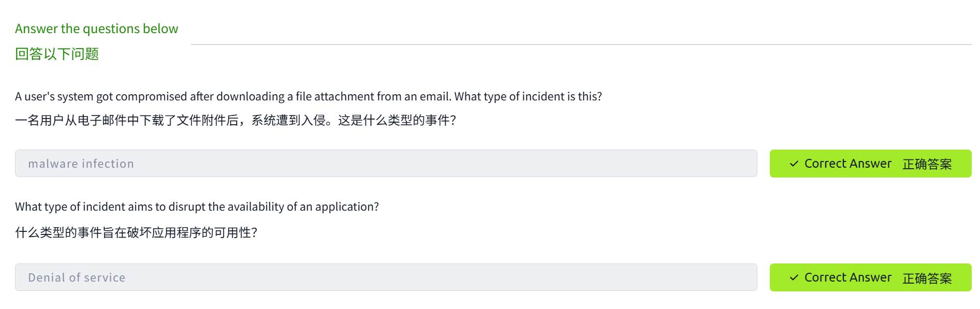Click the checkmark icon beside malware infection
The image size is (980, 309).
coord(794,164)
